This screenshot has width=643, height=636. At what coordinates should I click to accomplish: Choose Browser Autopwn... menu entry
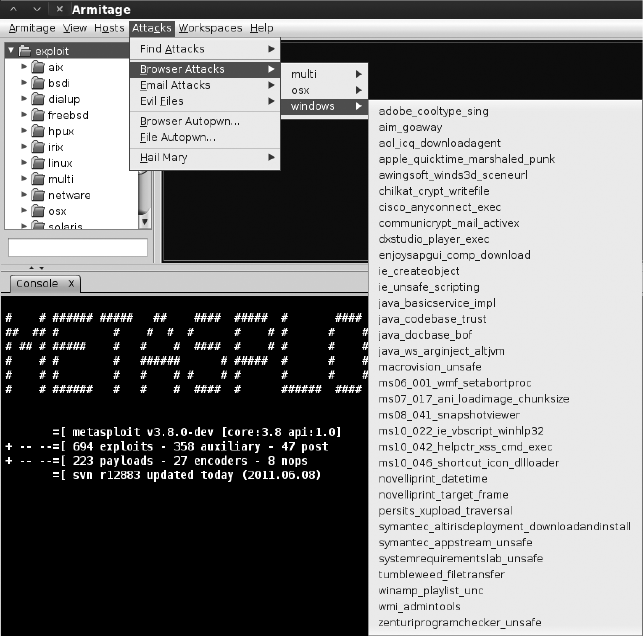205,121
